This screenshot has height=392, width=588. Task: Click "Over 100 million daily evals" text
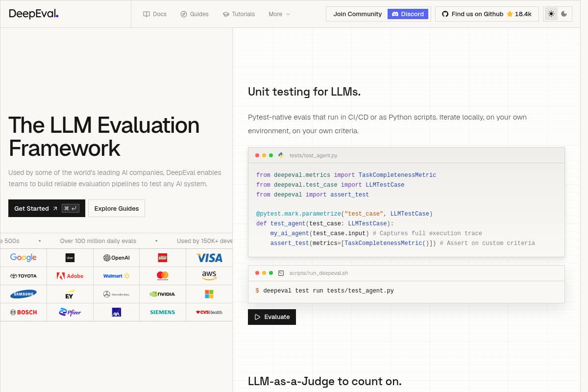click(x=98, y=241)
